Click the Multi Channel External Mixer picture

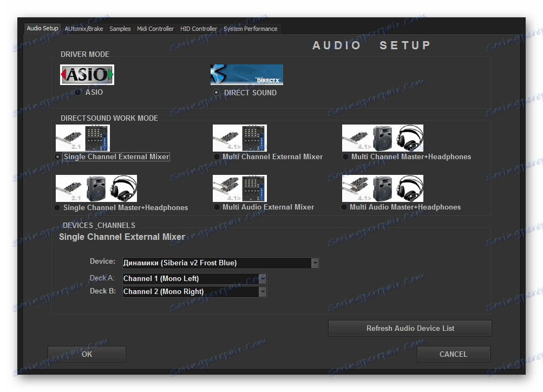pyautogui.click(x=240, y=138)
